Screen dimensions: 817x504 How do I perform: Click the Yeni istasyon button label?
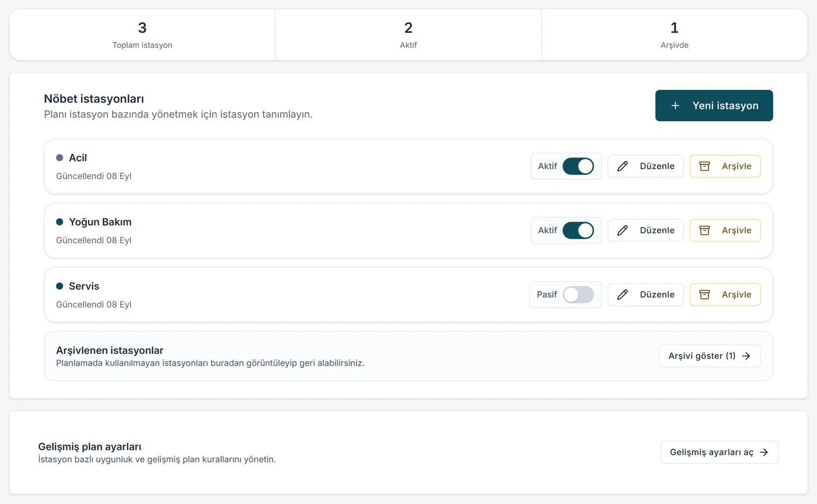point(725,106)
